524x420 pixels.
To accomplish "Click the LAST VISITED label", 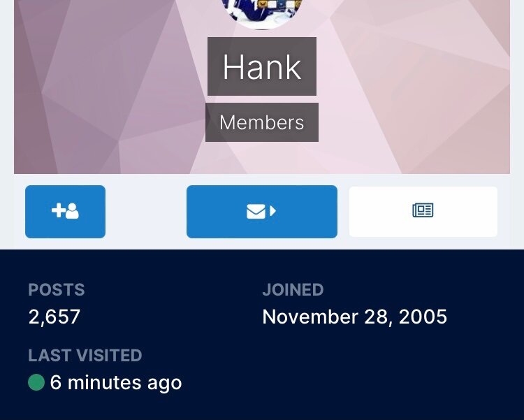I will point(85,355).
